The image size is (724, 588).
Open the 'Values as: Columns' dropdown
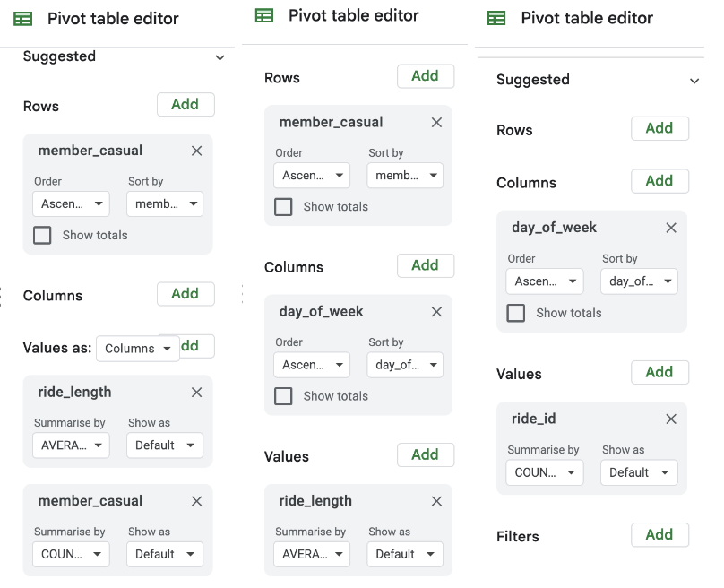[137, 347]
